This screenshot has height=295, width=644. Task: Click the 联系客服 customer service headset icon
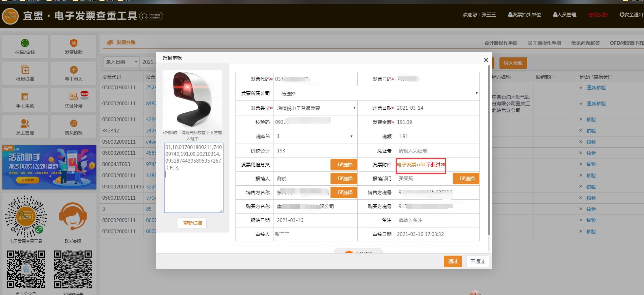pos(73,217)
